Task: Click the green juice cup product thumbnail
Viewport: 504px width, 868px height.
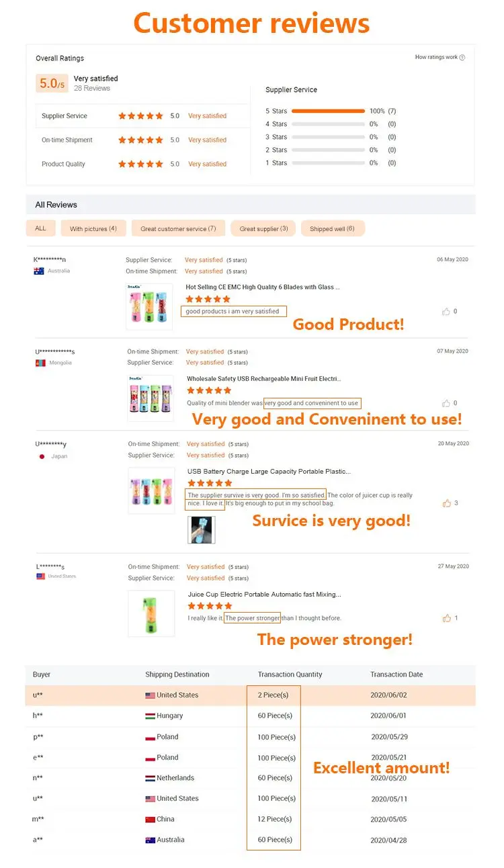Action: (x=151, y=613)
